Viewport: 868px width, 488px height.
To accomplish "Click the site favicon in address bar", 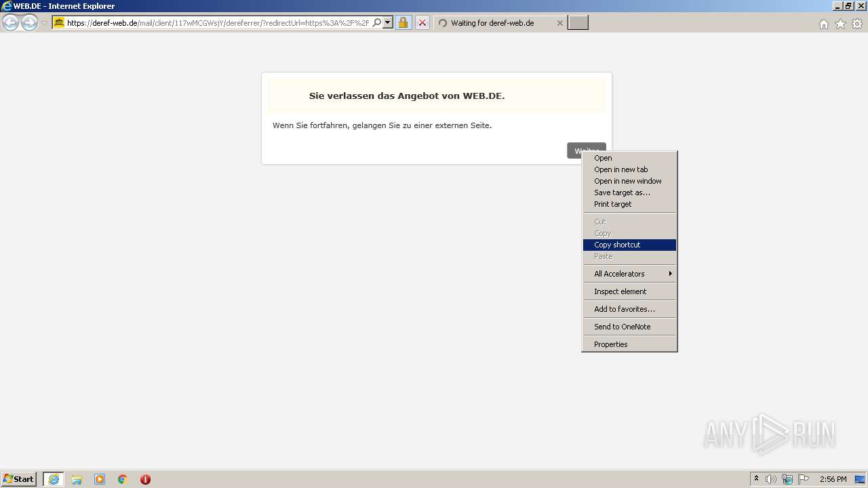I will (59, 22).
